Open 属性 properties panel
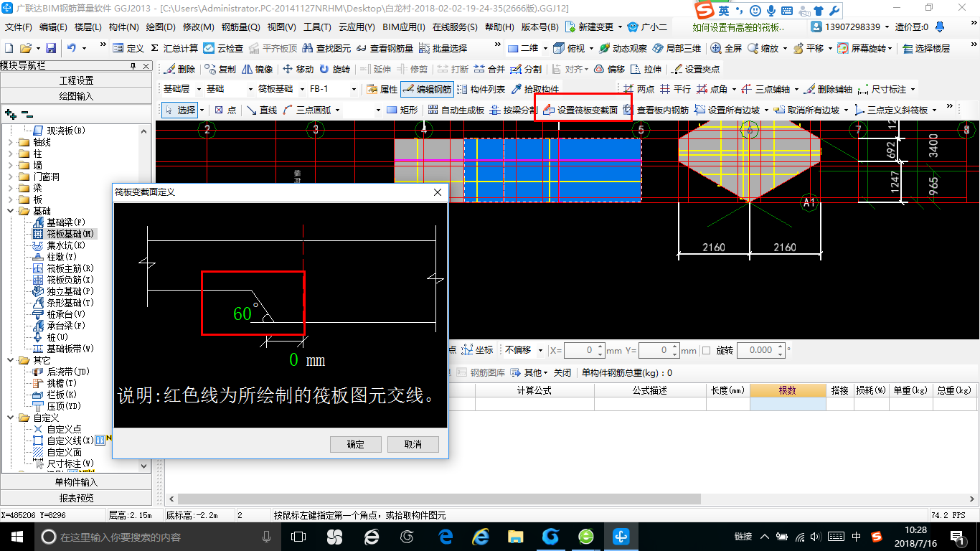The image size is (980, 551). click(382, 90)
